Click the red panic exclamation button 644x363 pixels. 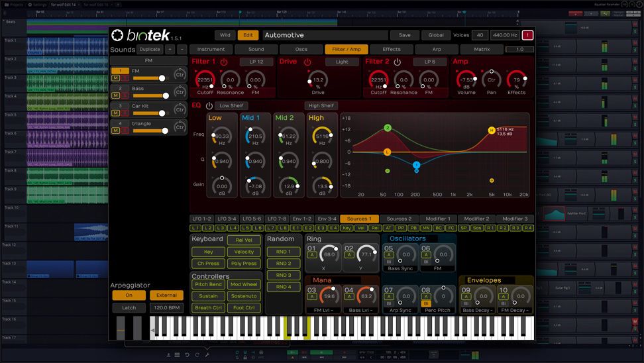click(x=528, y=35)
